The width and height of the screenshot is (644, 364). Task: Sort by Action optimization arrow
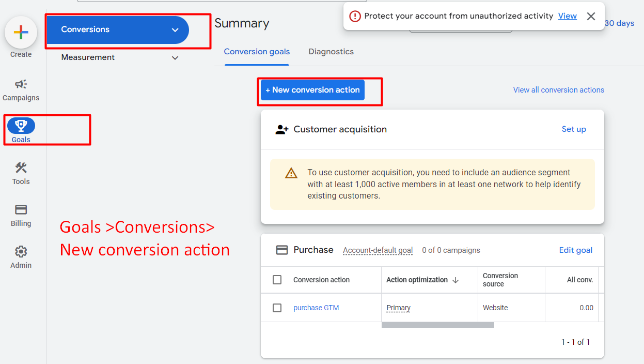(x=455, y=280)
